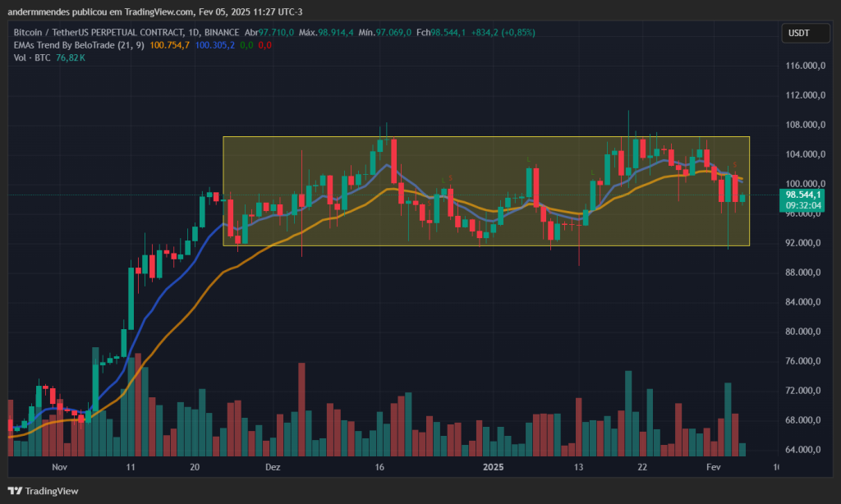The width and height of the screenshot is (841, 504).
Task: Click the 72.000,0 price axis label
Action: tap(803, 391)
